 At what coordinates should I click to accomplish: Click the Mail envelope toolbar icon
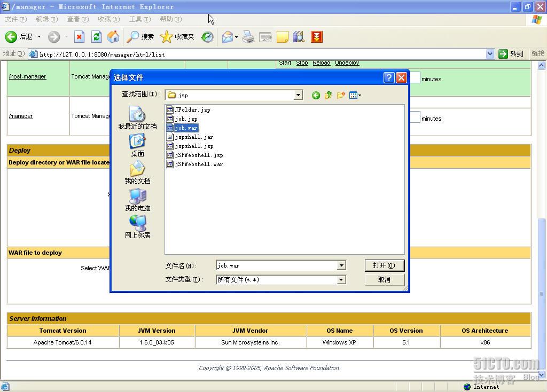click(x=227, y=37)
